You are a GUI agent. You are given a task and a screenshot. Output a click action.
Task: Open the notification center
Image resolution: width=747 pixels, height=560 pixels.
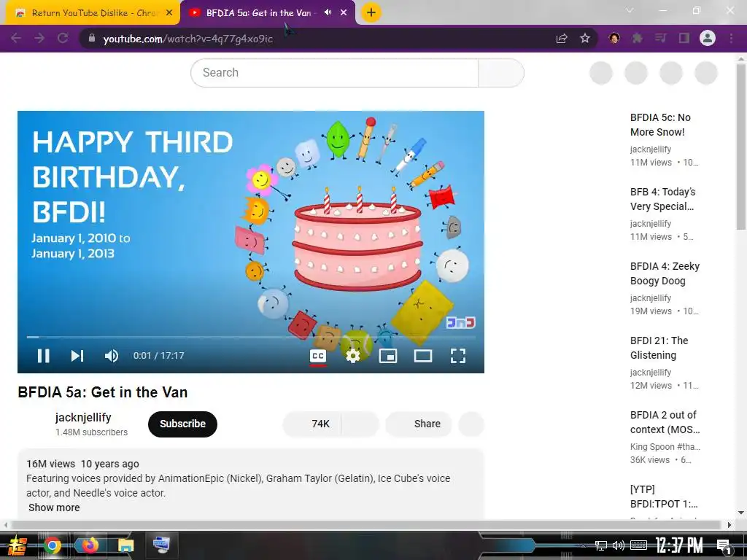tap(724, 546)
